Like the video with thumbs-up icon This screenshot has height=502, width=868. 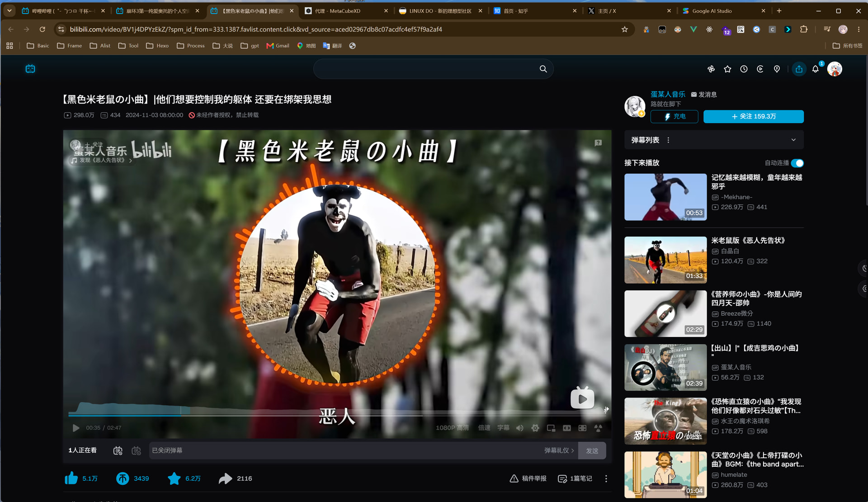click(x=71, y=478)
